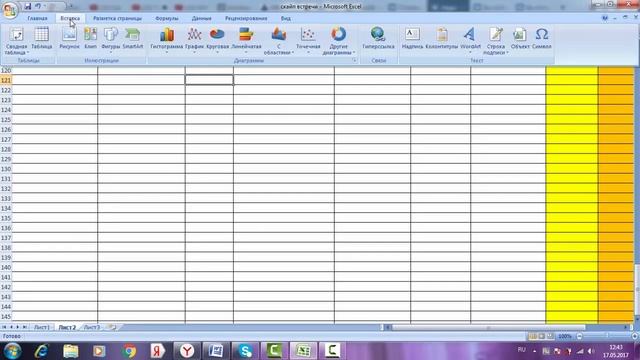Switch to Word from the taskbar
The height and width of the screenshot is (360, 640).
[x=216, y=351]
